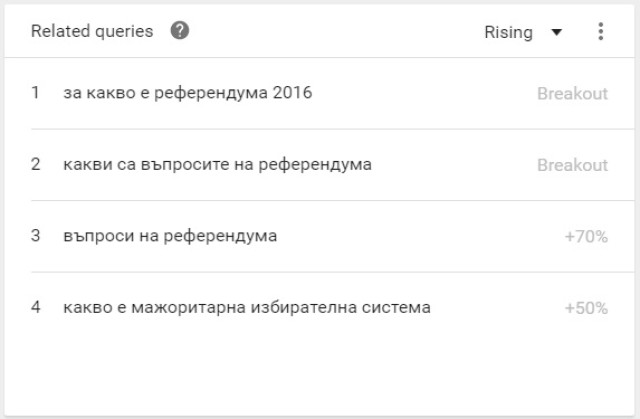Click the word 'референдума' in the third query
The image size is (640, 419).
[x=220, y=236]
